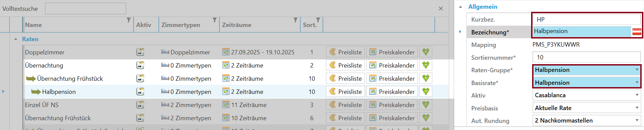Click the Austrian flag icon beside Bezeichnung
The image size is (644, 130).
tap(637, 32)
